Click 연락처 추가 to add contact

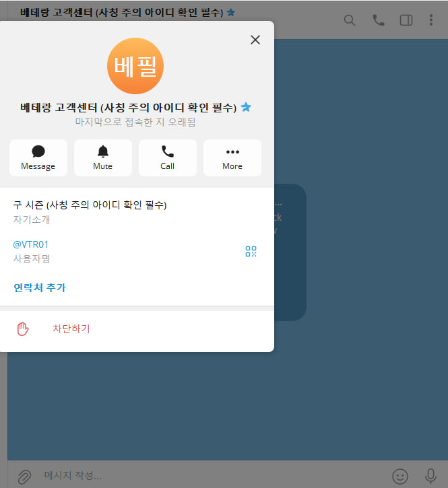40,287
